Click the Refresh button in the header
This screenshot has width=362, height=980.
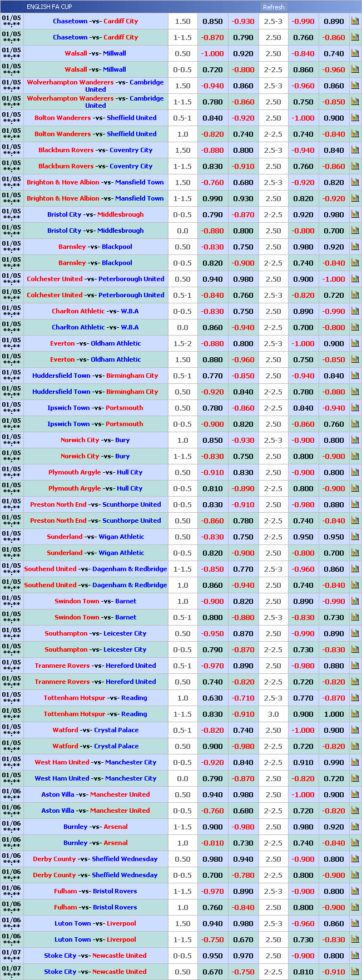[x=274, y=7]
